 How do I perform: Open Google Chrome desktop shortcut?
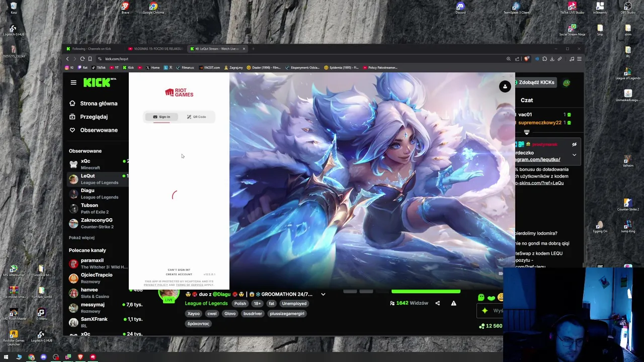point(153,8)
